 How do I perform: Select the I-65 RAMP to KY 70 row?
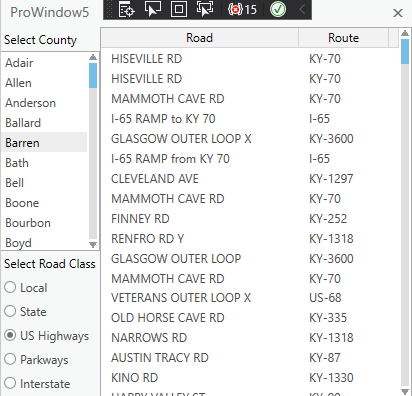(250, 119)
